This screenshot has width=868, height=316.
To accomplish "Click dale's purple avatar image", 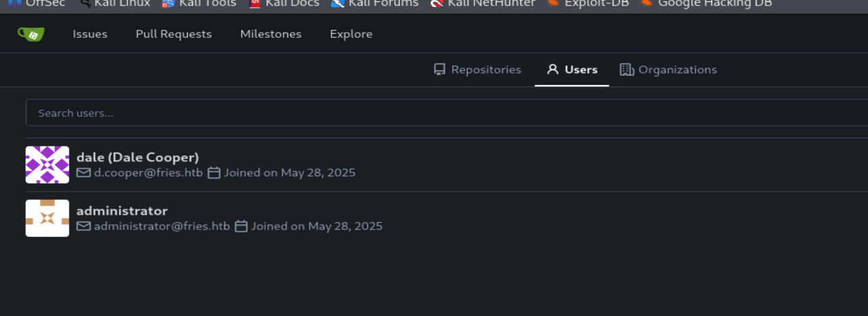I will click(47, 165).
